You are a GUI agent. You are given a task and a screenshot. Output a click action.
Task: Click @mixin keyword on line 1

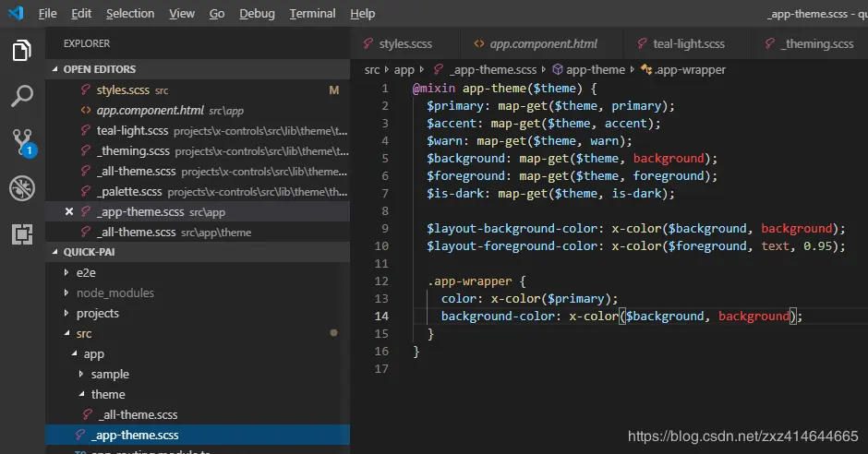click(x=434, y=89)
